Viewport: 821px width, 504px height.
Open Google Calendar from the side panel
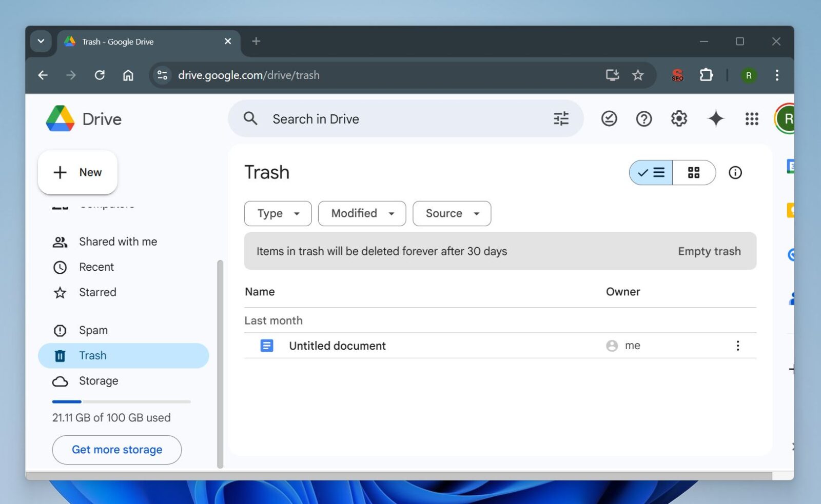tap(791, 167)
